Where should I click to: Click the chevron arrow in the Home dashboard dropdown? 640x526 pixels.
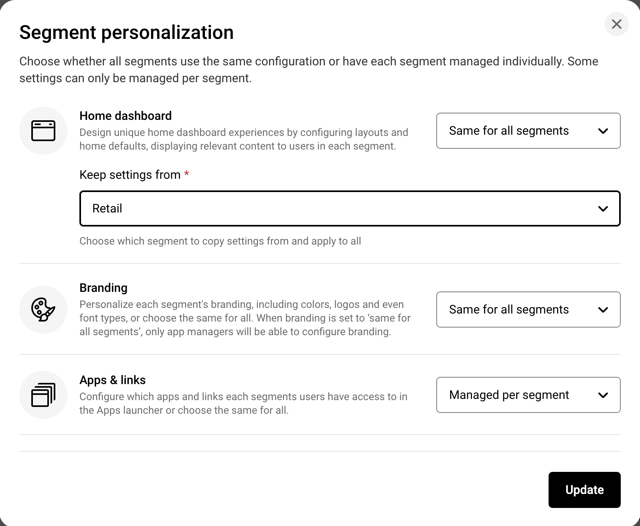click(x=602, y=131)
